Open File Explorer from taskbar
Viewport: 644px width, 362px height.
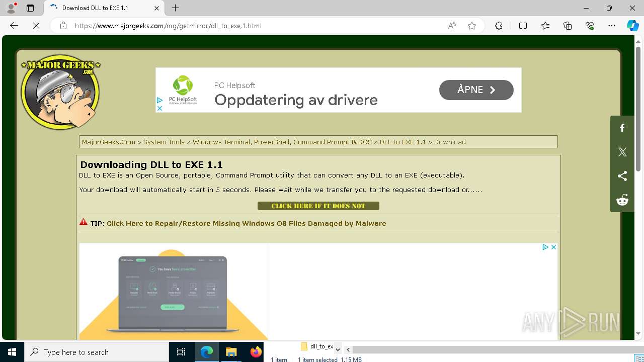pos(231,352)
